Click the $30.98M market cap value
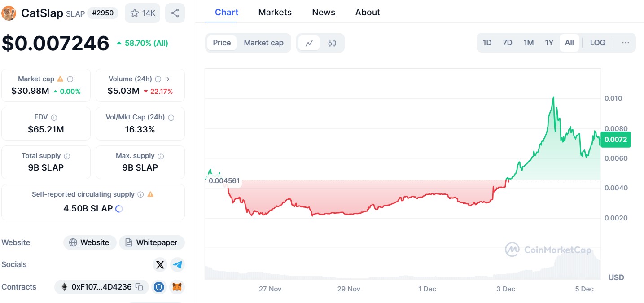The height and width of the screenshot is (303, 644). (x=30, y=91)
